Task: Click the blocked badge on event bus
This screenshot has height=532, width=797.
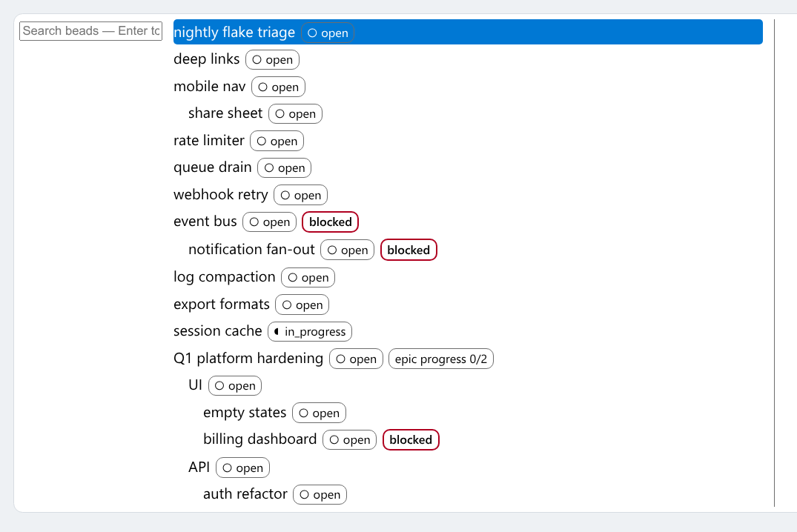Action: coord(331,222)
